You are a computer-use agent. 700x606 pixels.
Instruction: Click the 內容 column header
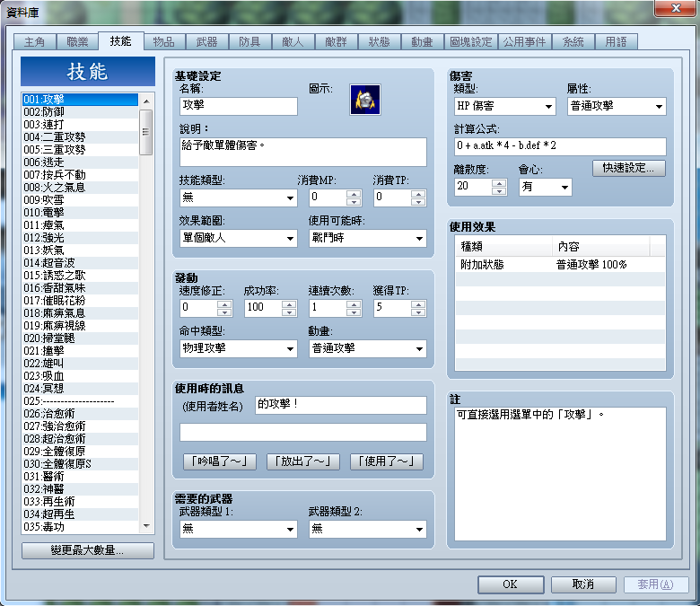tap(601, 247)
